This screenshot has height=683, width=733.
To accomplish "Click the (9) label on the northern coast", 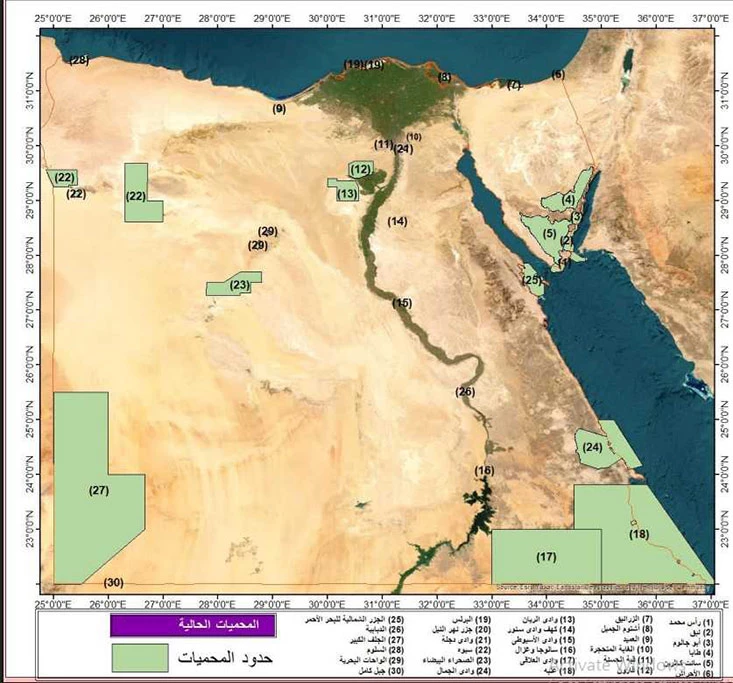I will pos(279,108).
